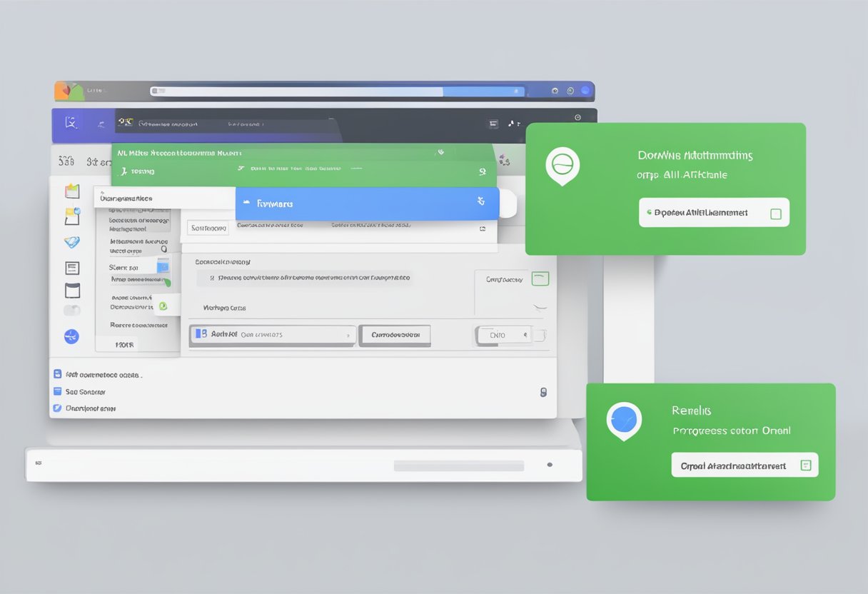Click the address bar at top of window
The height and width of the screenshot is (594, 868).
pos(335,91)
